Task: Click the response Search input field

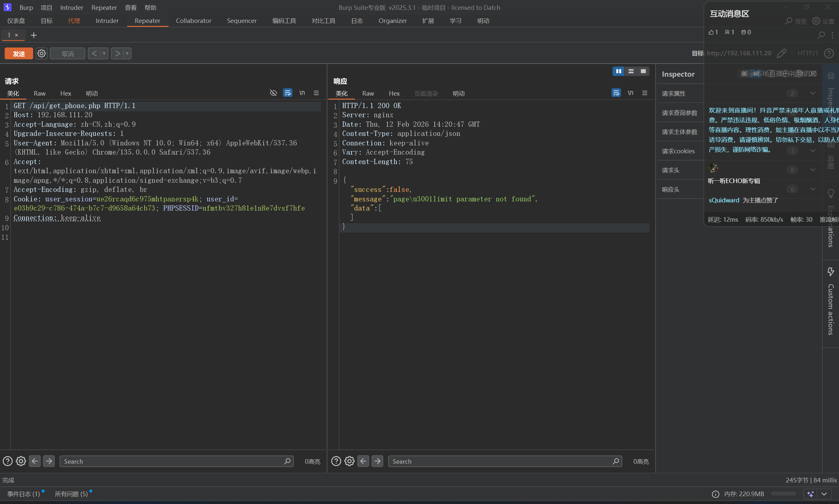Action: click(x=500, y=461)
